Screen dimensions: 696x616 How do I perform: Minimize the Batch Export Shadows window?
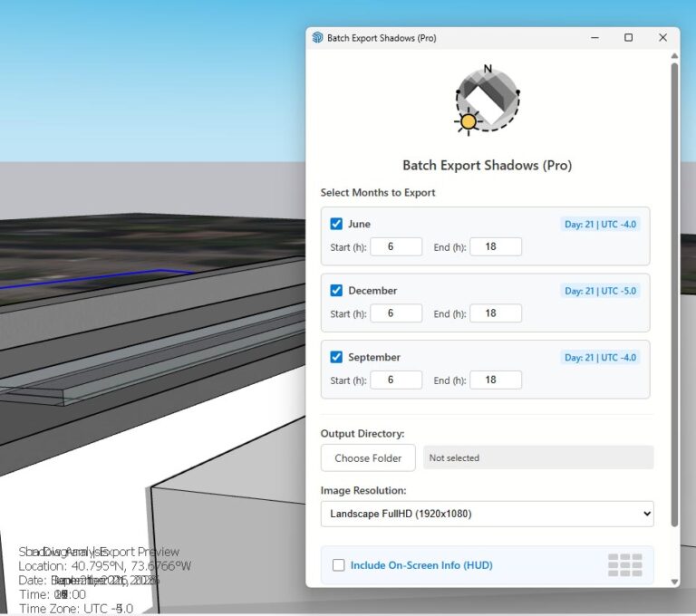pyautogui.click(x=594, y=38)
